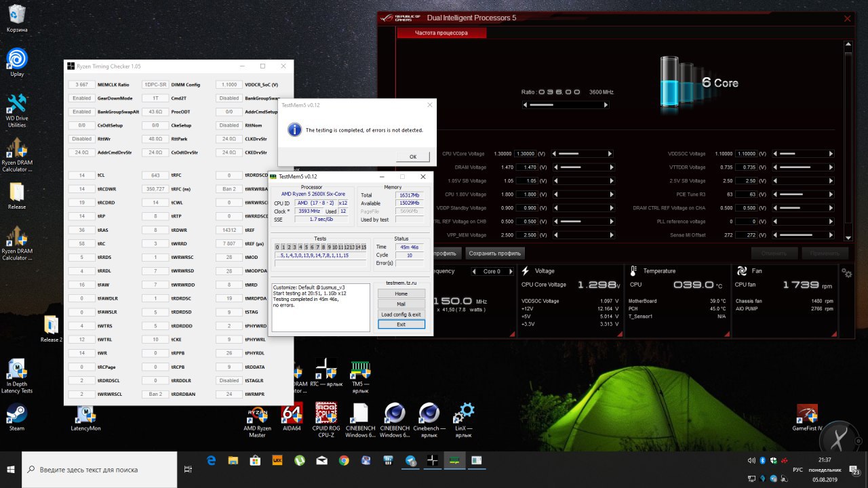
Task: Click next-core arrow beside Core 0
Action: click(x=511, y=271)
